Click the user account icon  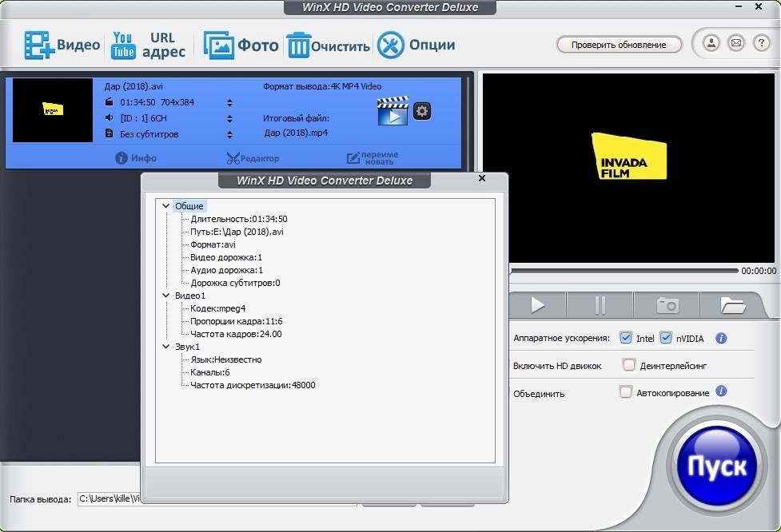711,43
